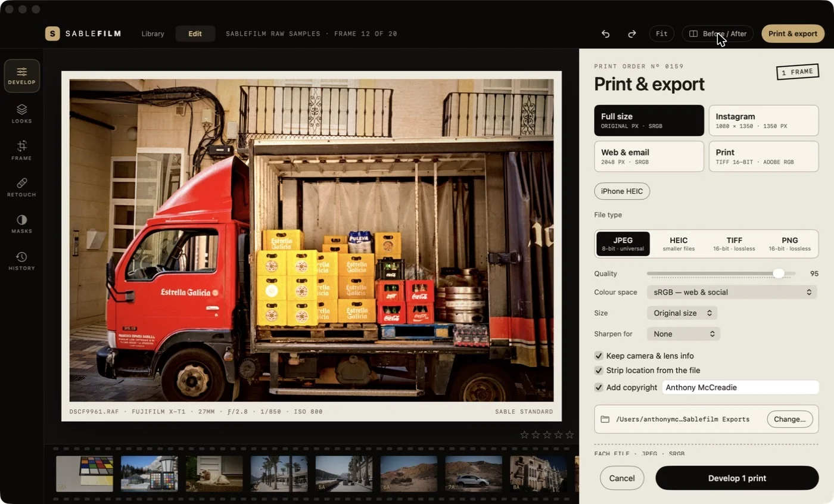
Task: Rate the photo two stars
Action: click(536, 435)
